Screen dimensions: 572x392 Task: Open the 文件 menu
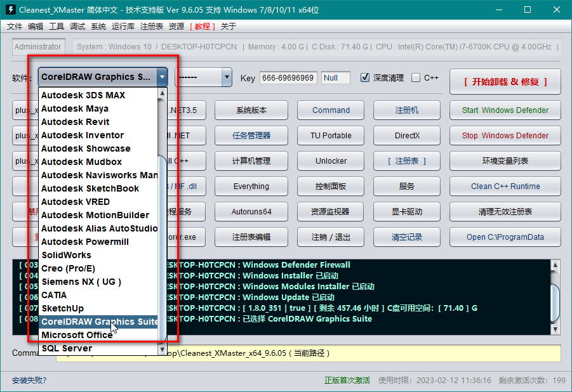(x=15, y=27)
